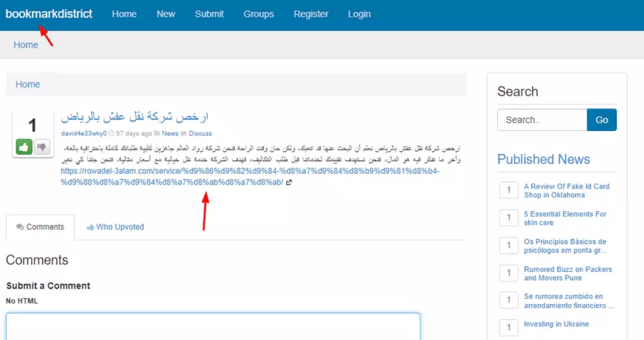Click the folder icon beside News
The width and height of the screenshot is (644, 340).
tap(157, 133)
